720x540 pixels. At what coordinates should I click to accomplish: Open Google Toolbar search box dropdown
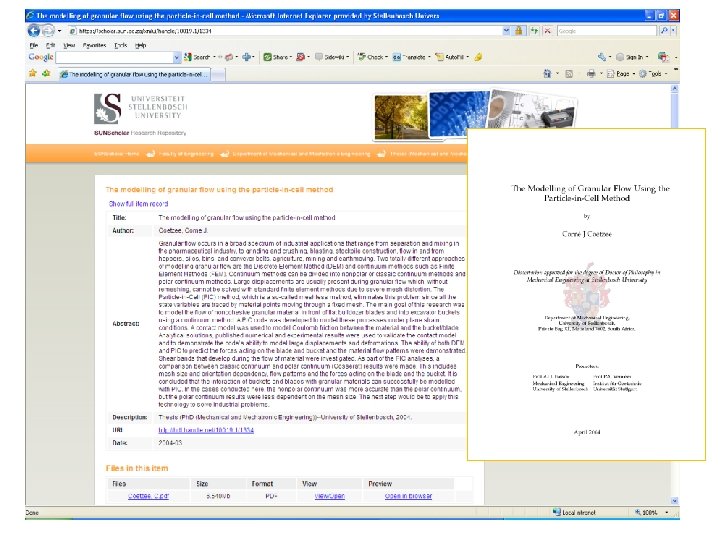pyautogui.click(x=177, y=57)
